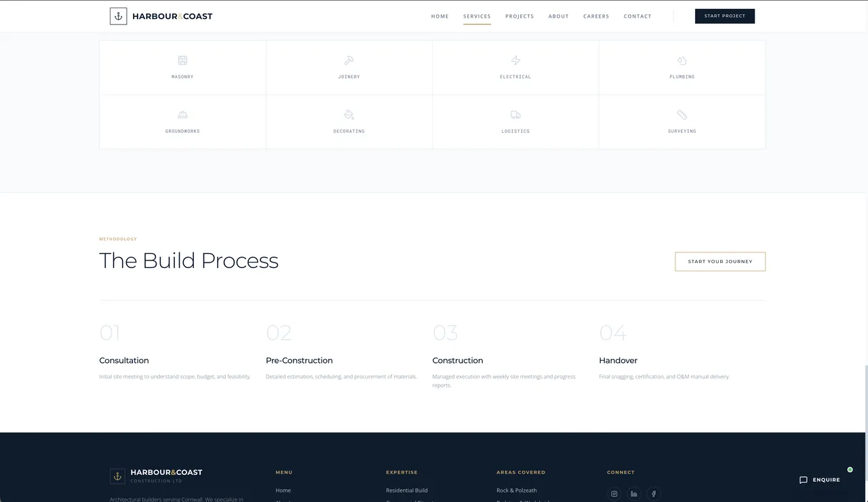Open the Projects navigation item
Image resolution: width=868 pixels, height=502 pixels.
tap(519, 16)
